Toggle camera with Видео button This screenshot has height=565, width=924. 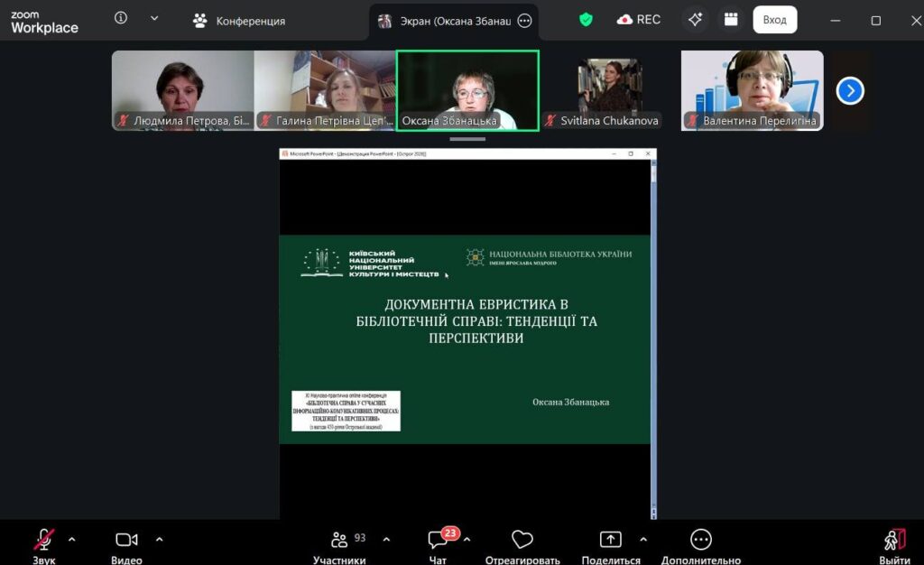pyautogui.click(x=126, y=545)
